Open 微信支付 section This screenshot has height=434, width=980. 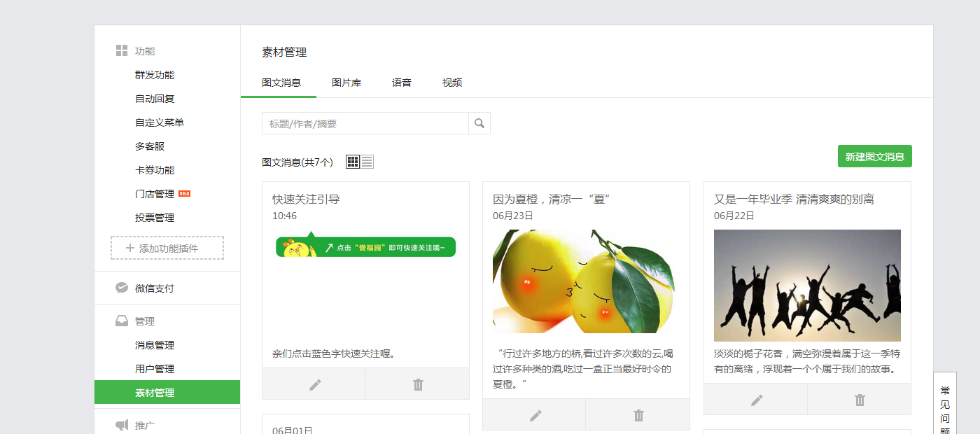155,288
